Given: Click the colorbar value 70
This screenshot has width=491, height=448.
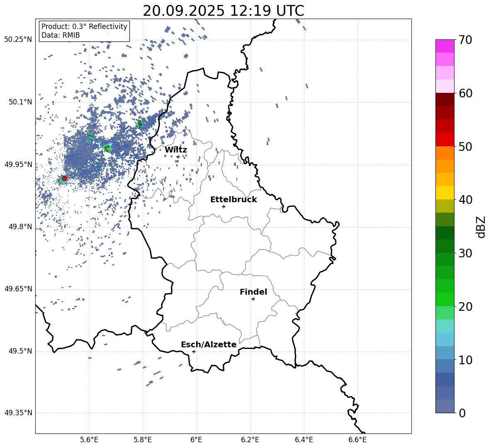Looking at the screenshot, I should (x=465, y=40).
